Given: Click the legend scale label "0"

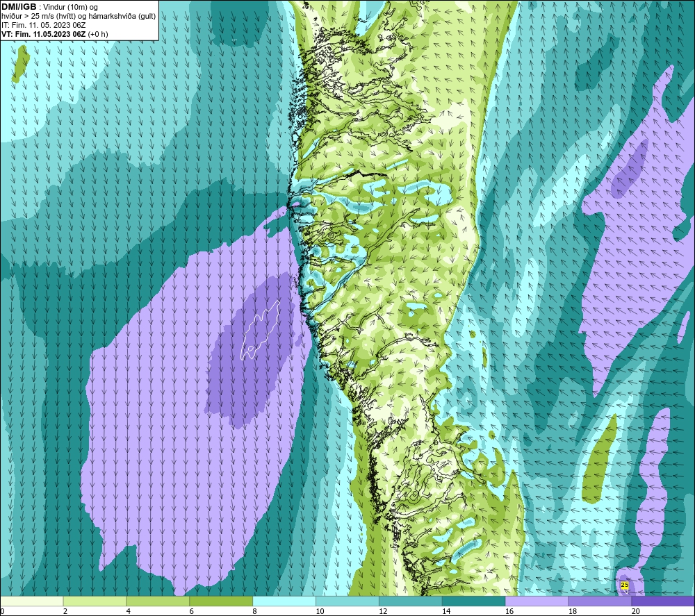Looking at the screenshot, I should coord(2,611).
